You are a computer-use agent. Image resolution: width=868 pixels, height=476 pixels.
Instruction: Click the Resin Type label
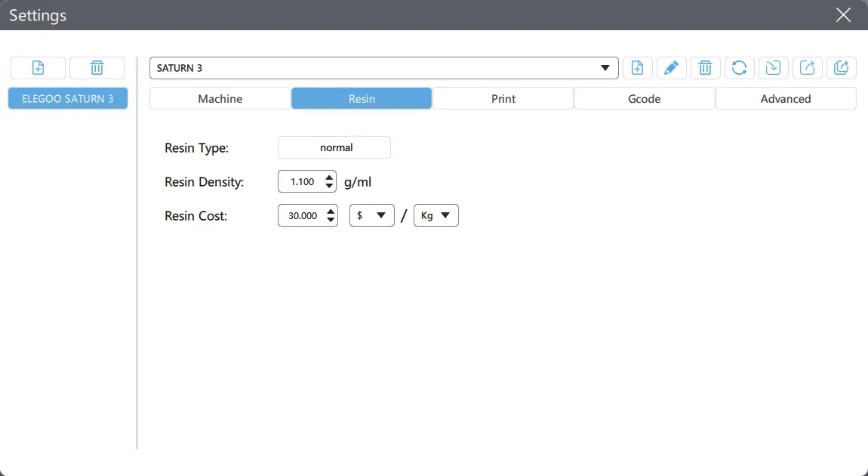[x=196, y=148]
